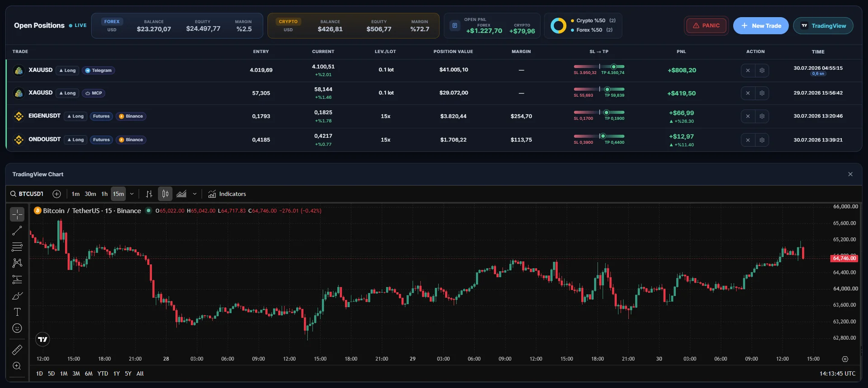Switch to the 1M date range
868x388 pixels.
[64, 374]
